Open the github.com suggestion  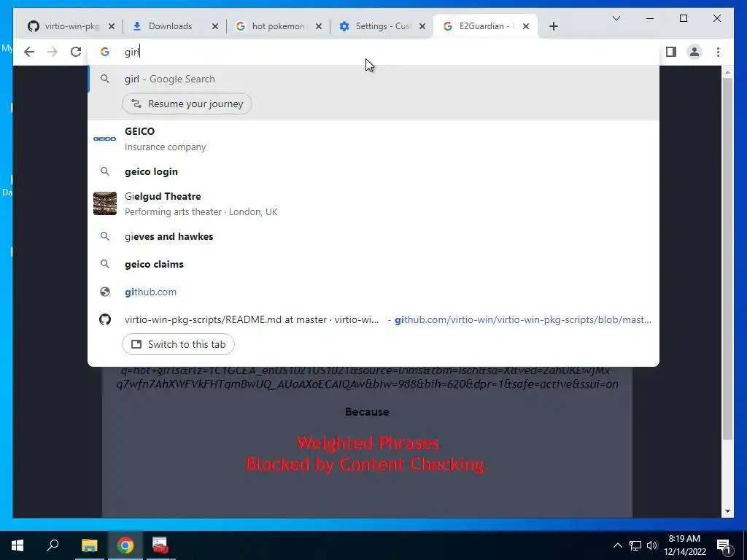(373, 292)
